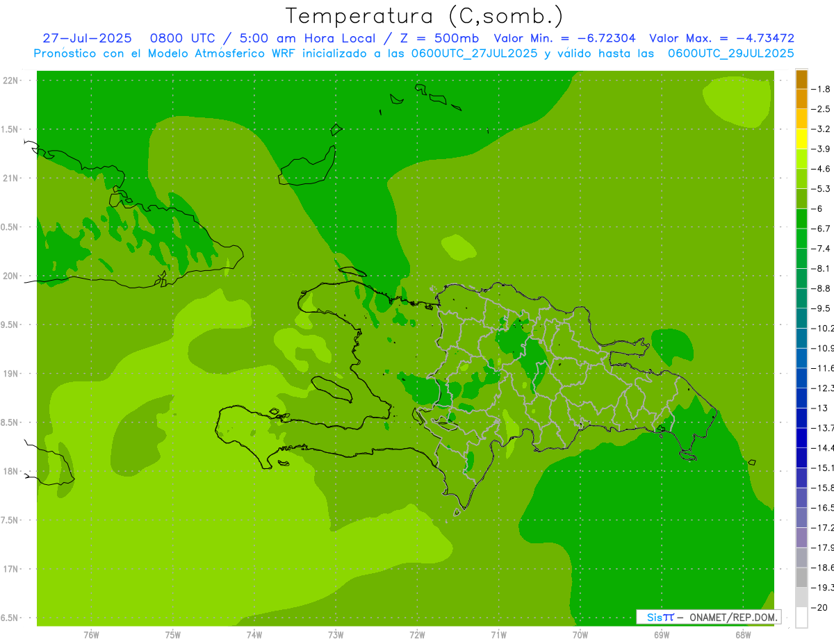Click the '71W' longitude label

498,635
